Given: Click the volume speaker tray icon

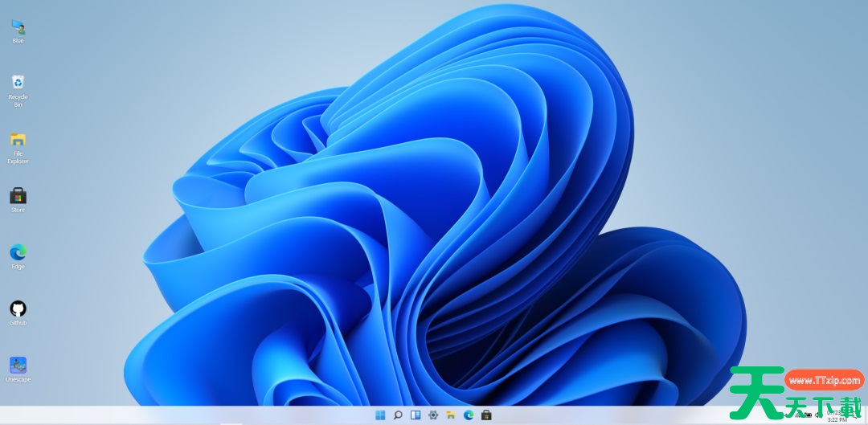Looking at the screenshot, I should point(817,415).
